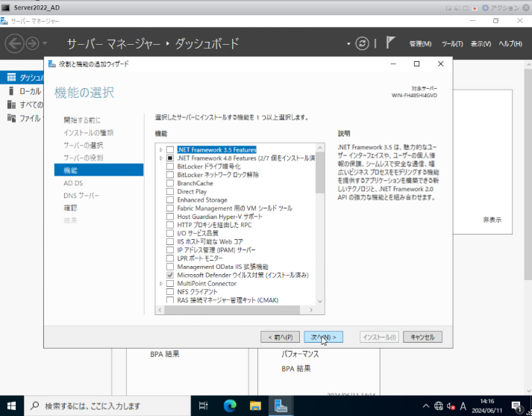The image size is (532, 416).
Task: Show hidden tray icons chevron
Action: [426, 406]
